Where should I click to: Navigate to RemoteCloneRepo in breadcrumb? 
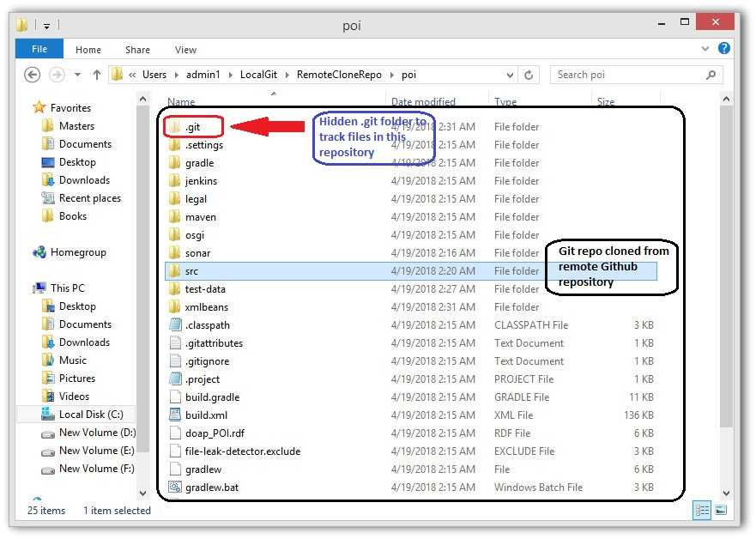[339, 75]
